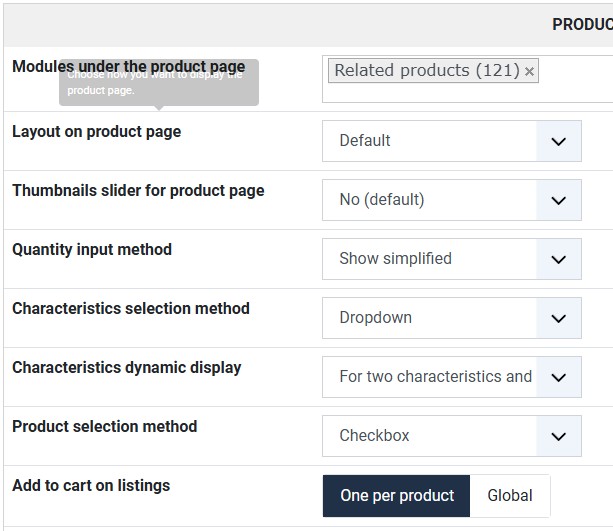Open the Product selection method dropdown
Image resolution: width=613 pixels, height=531 pixels.
(x=429, y=436)
